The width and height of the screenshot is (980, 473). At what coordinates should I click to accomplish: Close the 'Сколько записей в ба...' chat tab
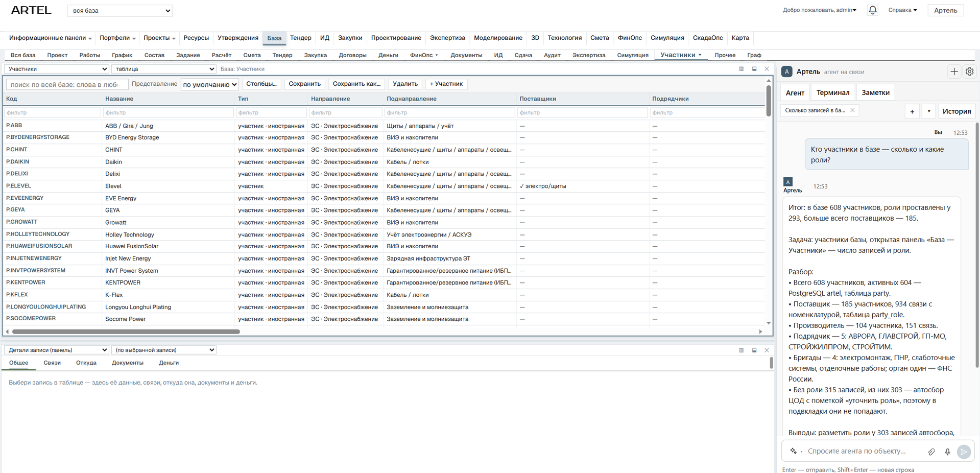point(852,110)
